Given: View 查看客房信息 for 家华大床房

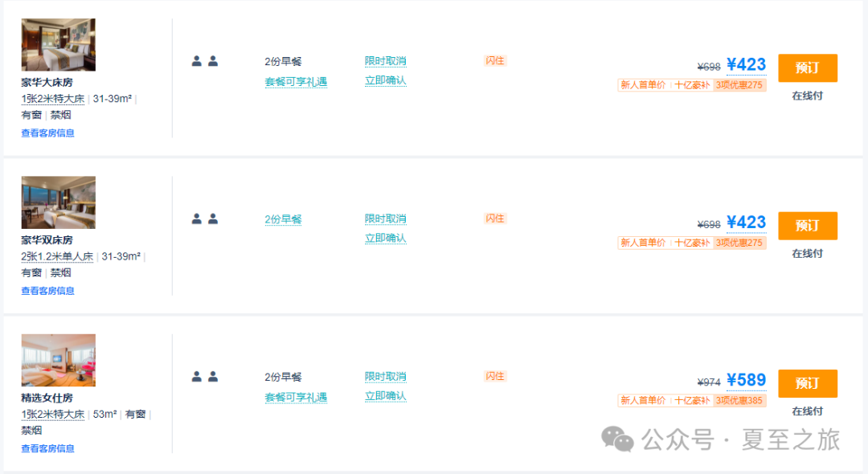Looking at the screenshot, I should 47,133.
